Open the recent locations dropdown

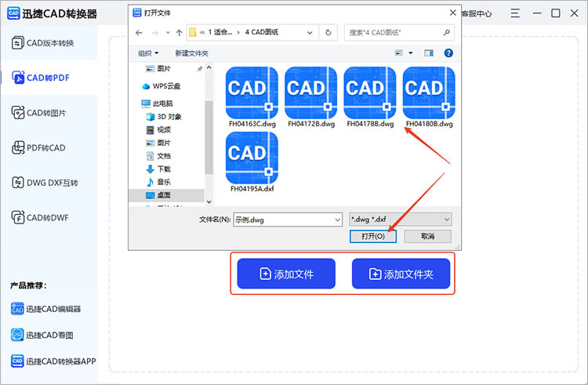[x=168, y=33]
